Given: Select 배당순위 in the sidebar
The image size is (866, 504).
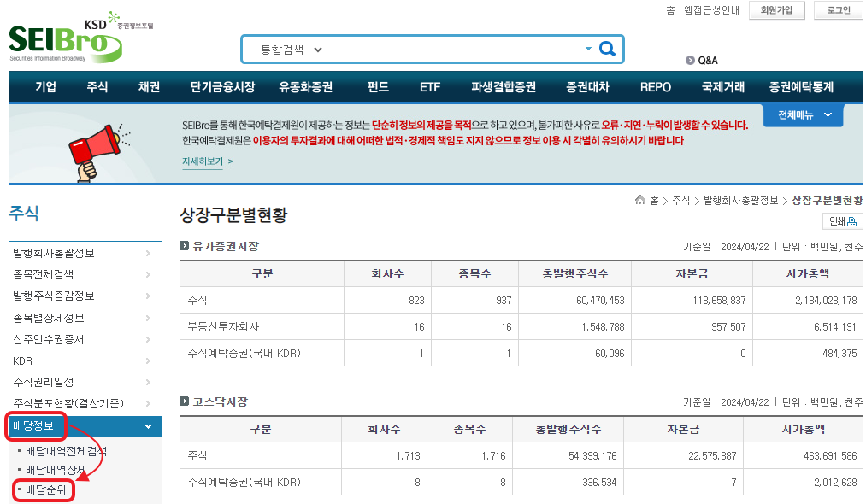Looking at the screenshot, I should pyautogui.click(x=47, y=490).
